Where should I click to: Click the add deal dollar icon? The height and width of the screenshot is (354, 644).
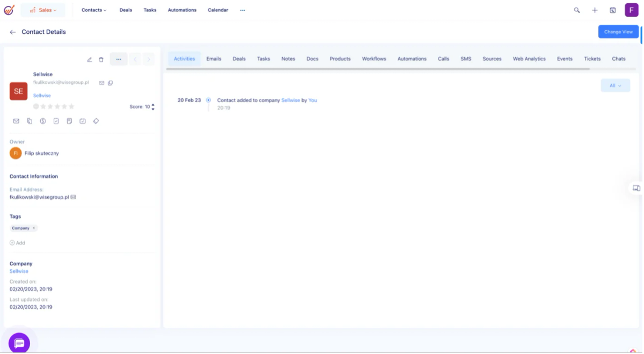click(x=43, y=121)
